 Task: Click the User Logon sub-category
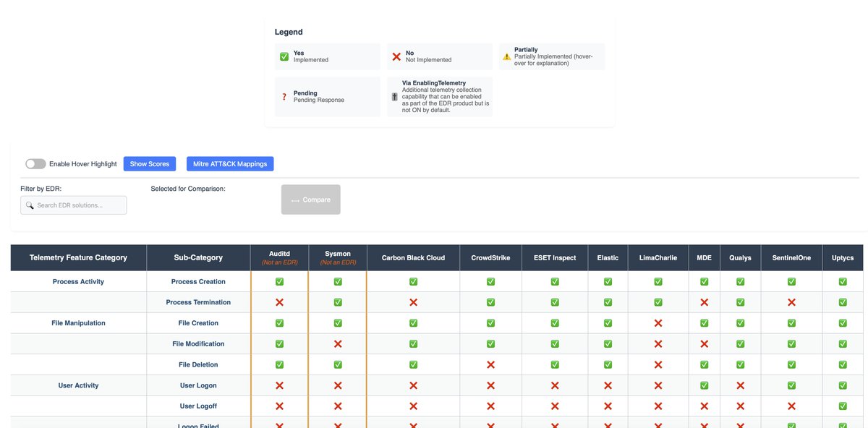(198, 385)
